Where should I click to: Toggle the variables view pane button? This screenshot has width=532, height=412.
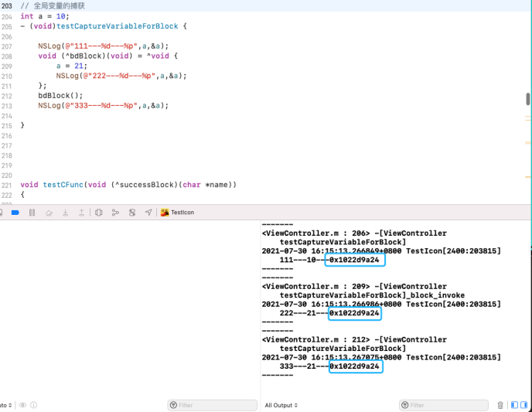click(515, 405)
